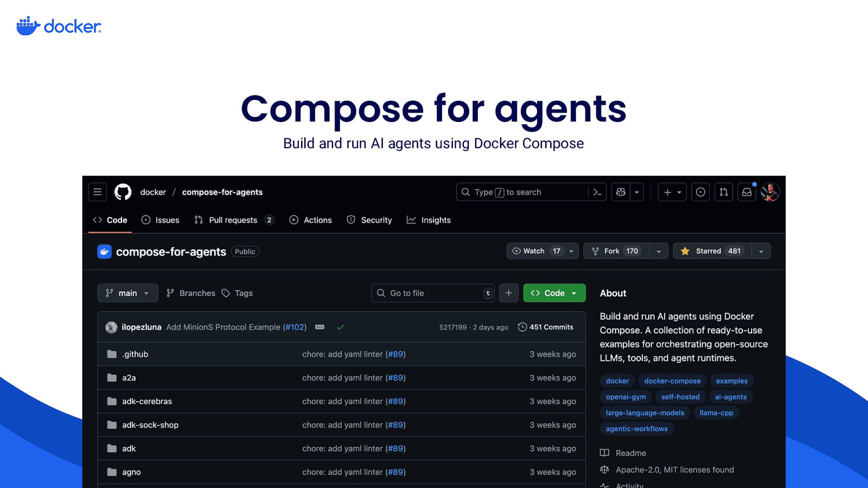Click the agno row folder icon
Viewport: 868px width, 488px height.
coord(112,472)
